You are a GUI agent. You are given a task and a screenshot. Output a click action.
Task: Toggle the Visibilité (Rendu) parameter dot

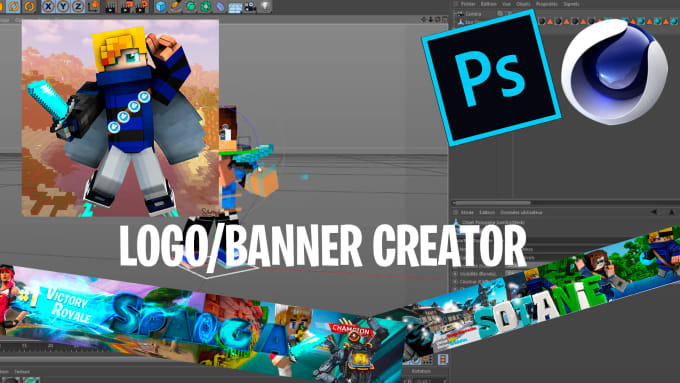(455, 274)
